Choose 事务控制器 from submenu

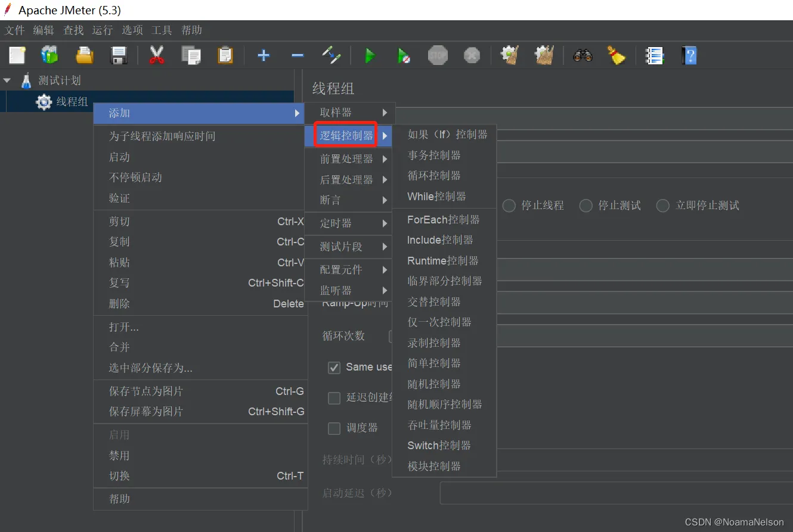444,155
